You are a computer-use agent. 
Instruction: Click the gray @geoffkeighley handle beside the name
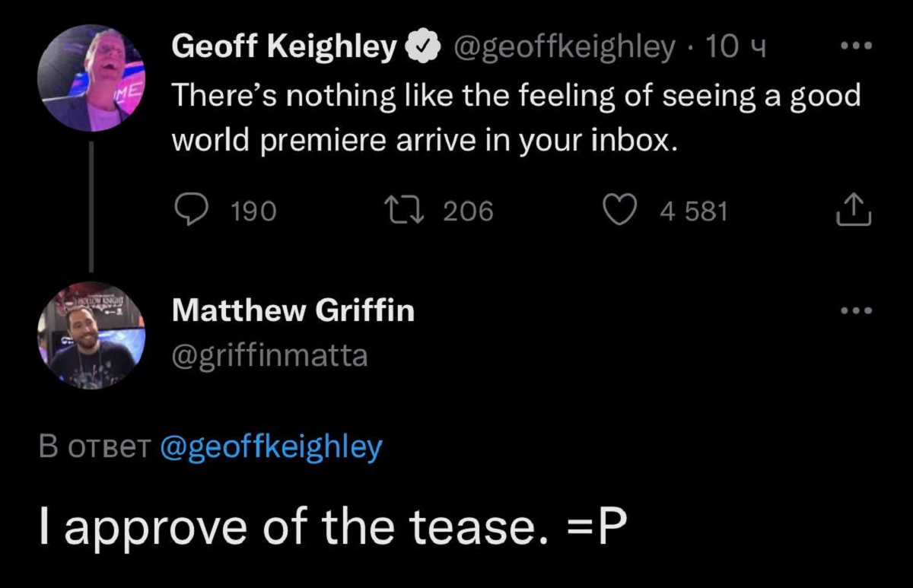pos(563,48)
